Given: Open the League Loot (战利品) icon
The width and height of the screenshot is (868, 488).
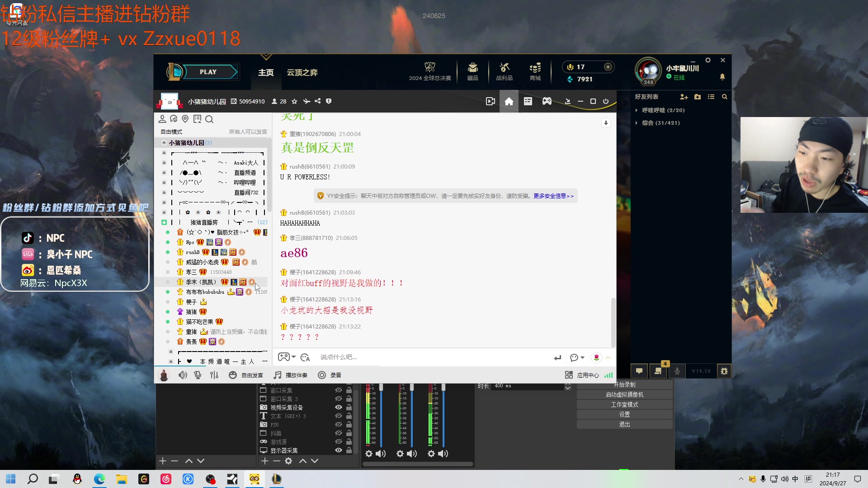Looking at the screenshot, I should coord(504,71).
